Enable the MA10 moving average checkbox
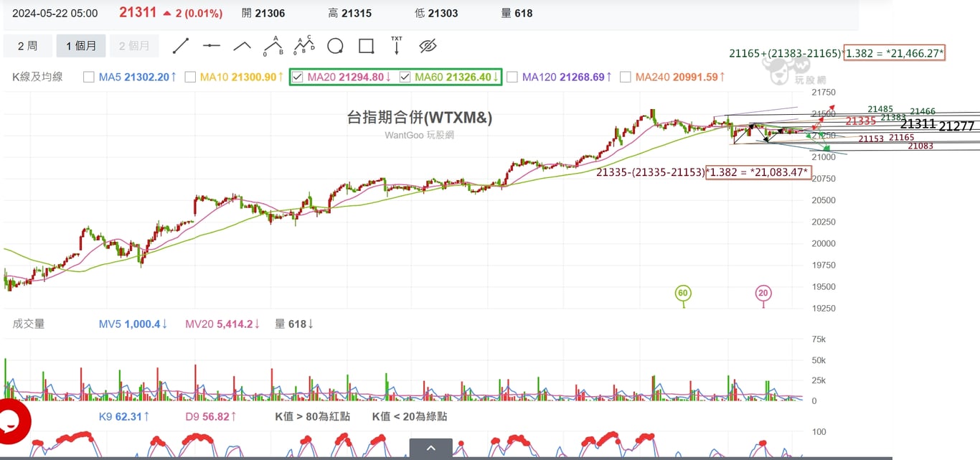980x460 pixels. point(190,77)
